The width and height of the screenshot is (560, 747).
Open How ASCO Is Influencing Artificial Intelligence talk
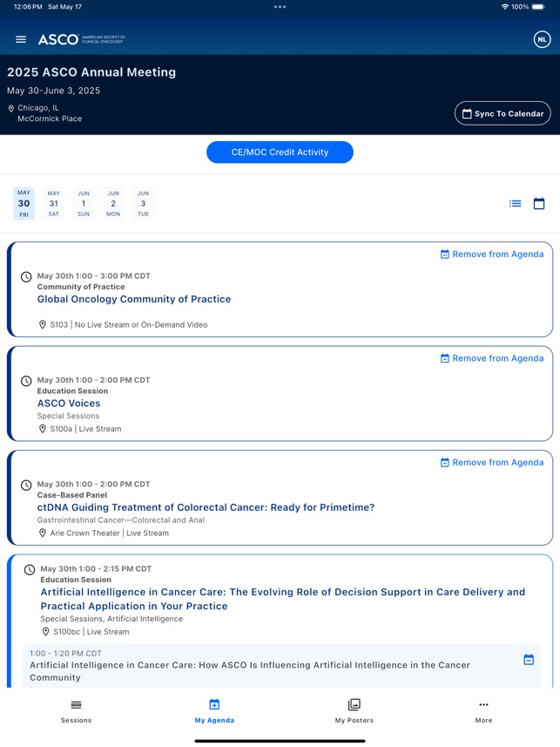click(x=250, y=671)
